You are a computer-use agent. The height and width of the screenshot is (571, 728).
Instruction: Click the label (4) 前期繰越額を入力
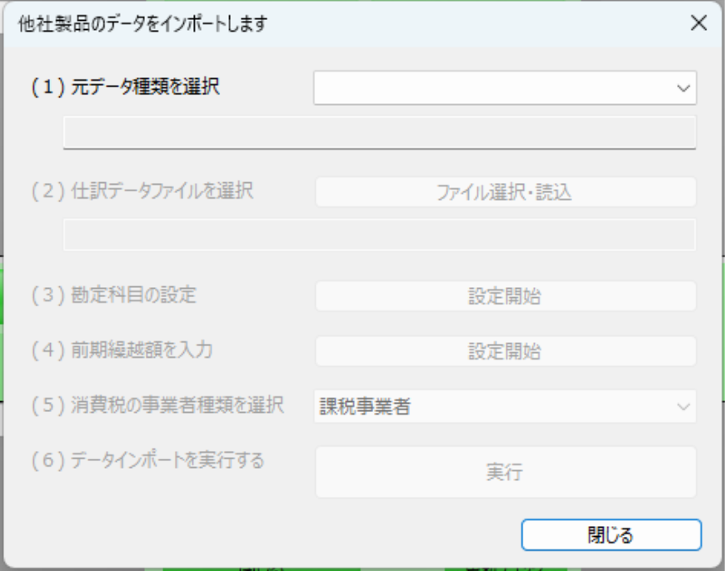(122, 350)
